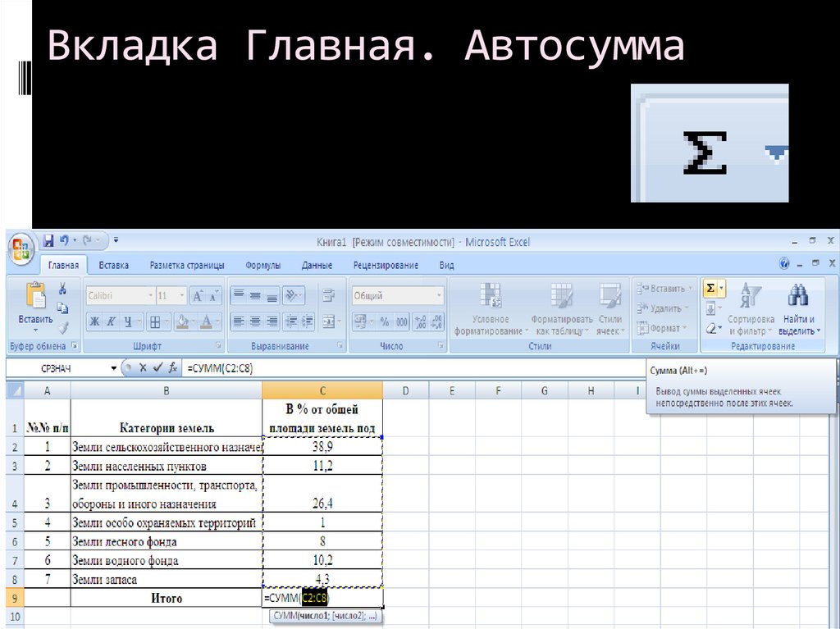Screen dimensions: 840x629
Task: Click the AutoSum Σ icon in Редактирование group
Action: [709, 289]
